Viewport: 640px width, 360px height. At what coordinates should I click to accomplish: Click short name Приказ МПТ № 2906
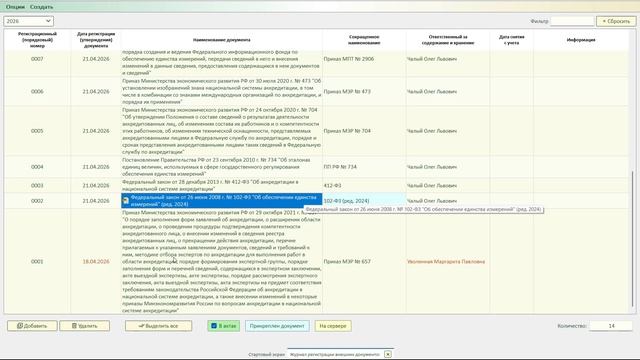point(349,59)
